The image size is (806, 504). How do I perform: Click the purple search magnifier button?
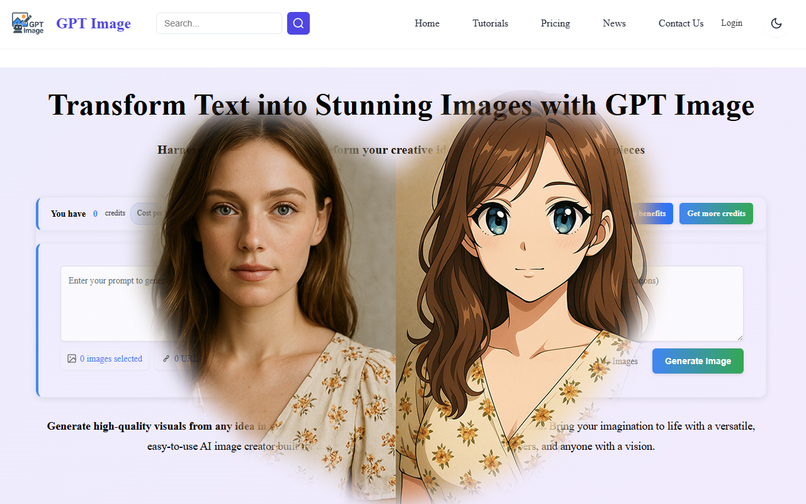click(298, 23)
